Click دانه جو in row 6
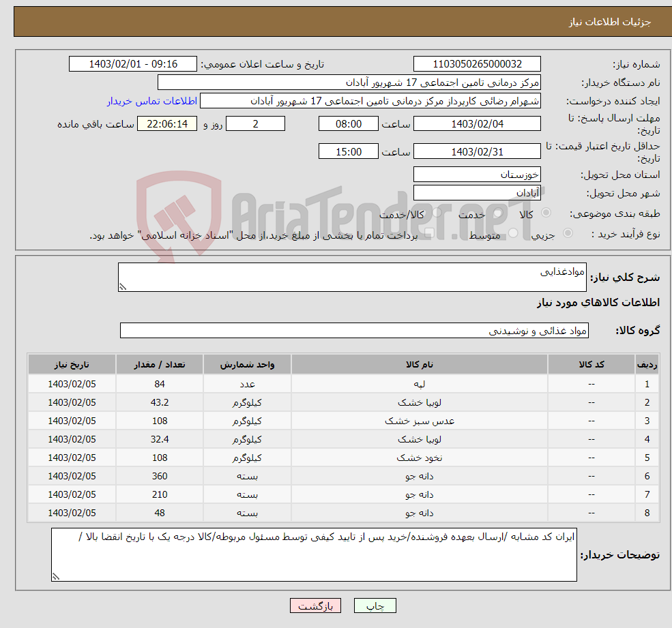The width and height of the screenshot is (672, 628). 419,476
